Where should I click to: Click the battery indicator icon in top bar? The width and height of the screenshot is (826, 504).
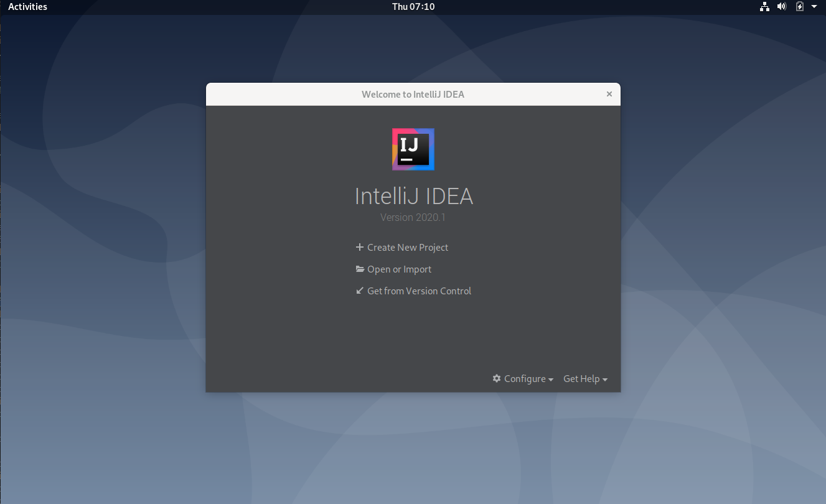800,7
